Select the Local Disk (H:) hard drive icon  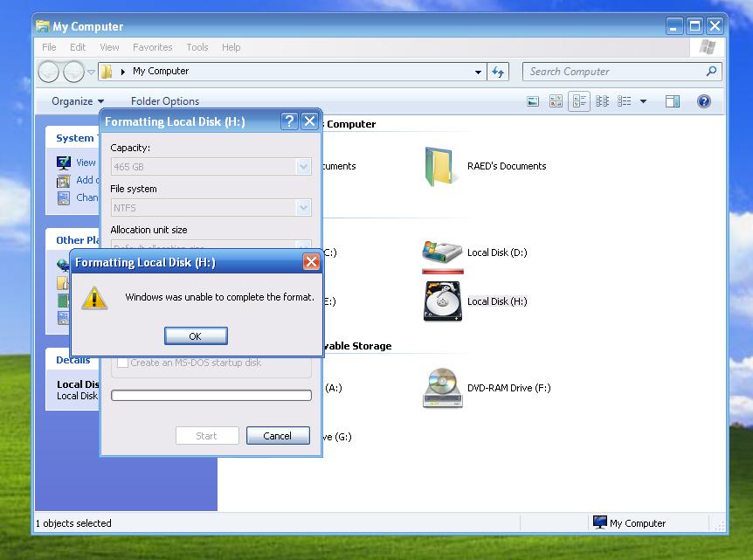click(442, 301)
